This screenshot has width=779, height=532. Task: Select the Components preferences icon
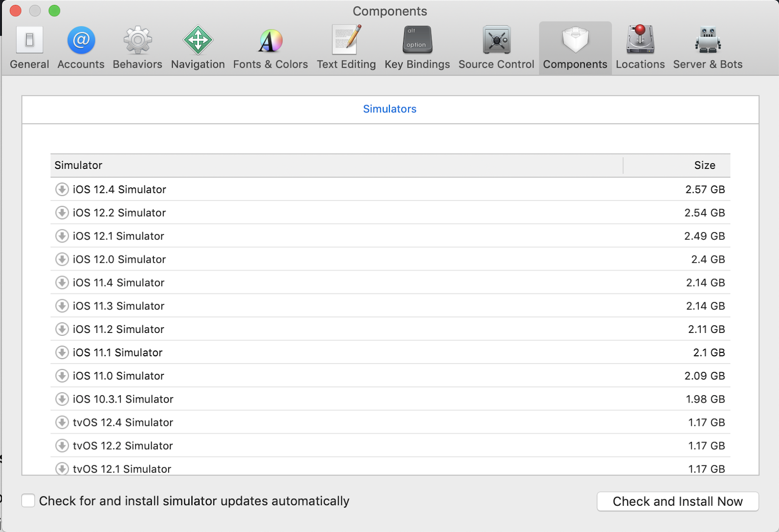point(575,40)
